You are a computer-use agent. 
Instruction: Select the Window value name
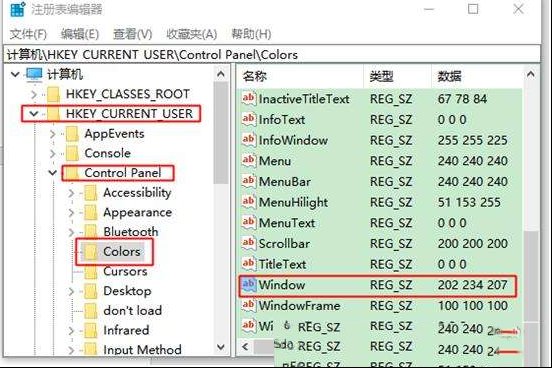(282, 285)
